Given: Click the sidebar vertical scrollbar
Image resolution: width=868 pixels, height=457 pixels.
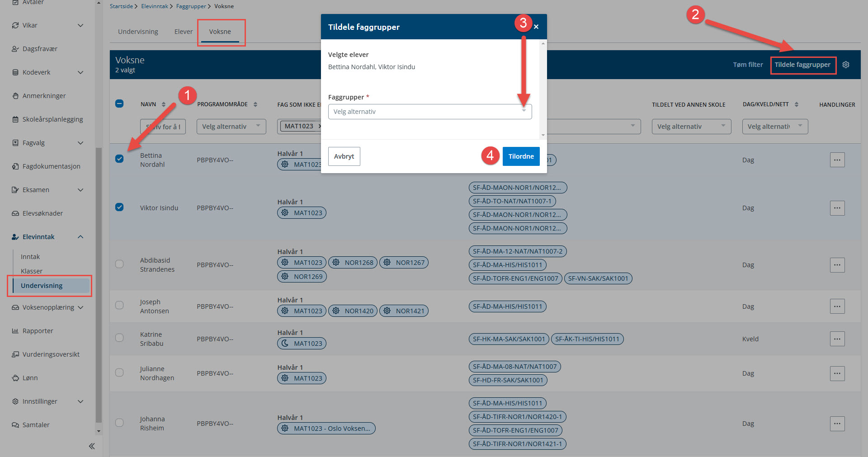Looking at the screenshot, I should [99, 285].
